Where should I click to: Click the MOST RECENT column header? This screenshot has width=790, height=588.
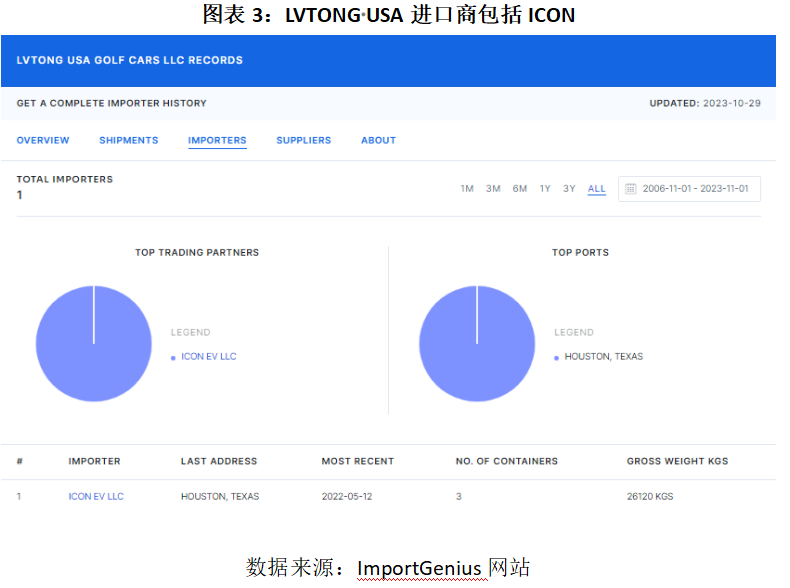pos(358,461)
